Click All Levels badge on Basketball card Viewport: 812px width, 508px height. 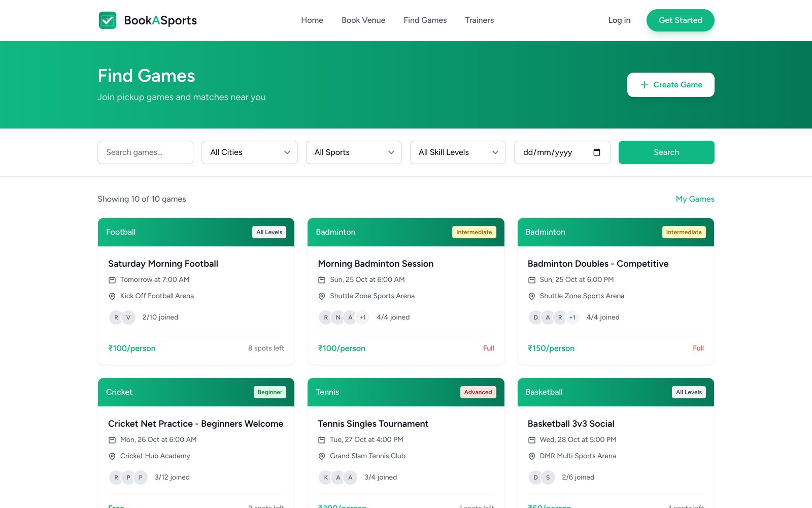point(689,392)
